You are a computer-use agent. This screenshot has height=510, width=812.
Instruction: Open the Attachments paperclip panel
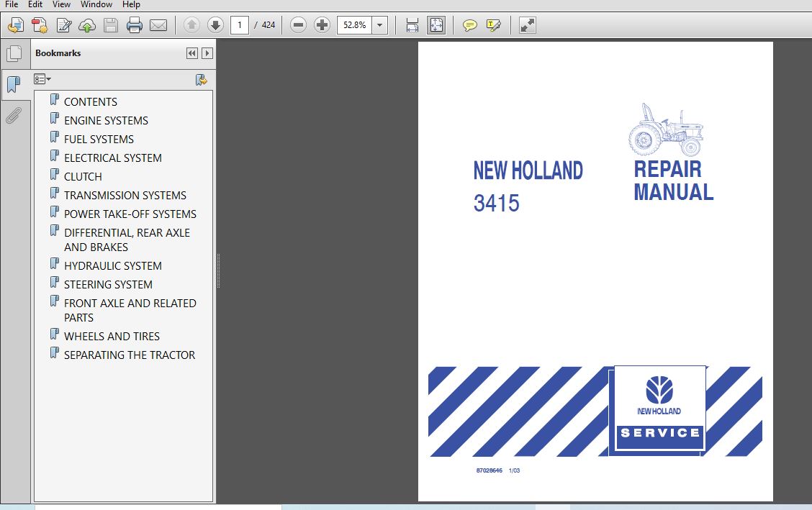tap(14, 116)
